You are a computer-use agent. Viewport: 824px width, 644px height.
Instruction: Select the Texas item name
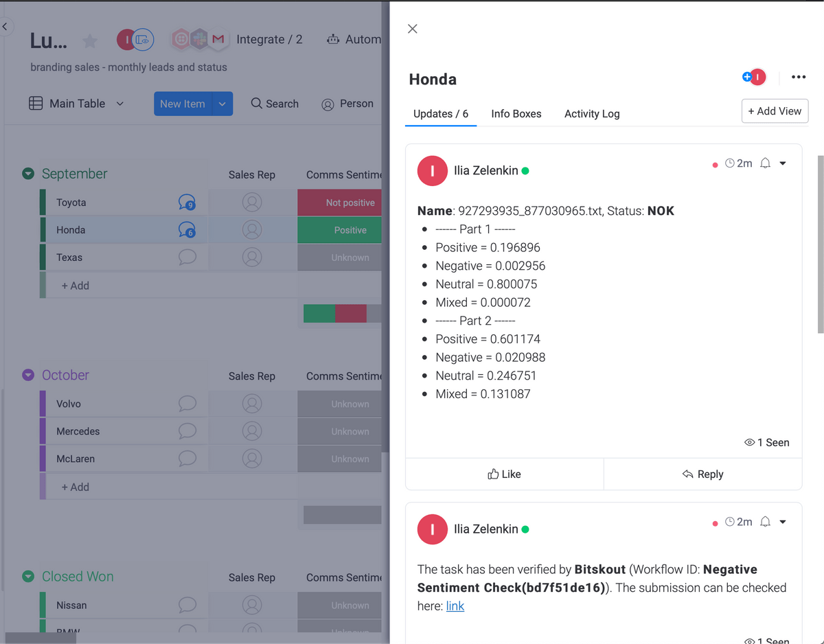click(x=69, y=257)
